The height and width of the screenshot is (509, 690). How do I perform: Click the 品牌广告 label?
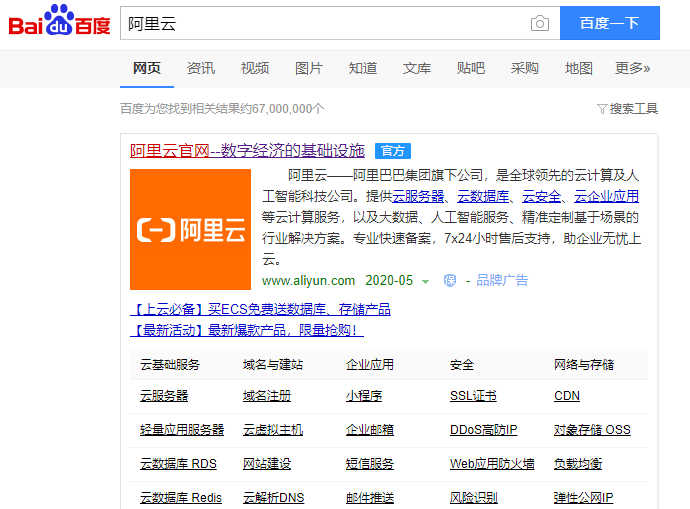point(502,280)
